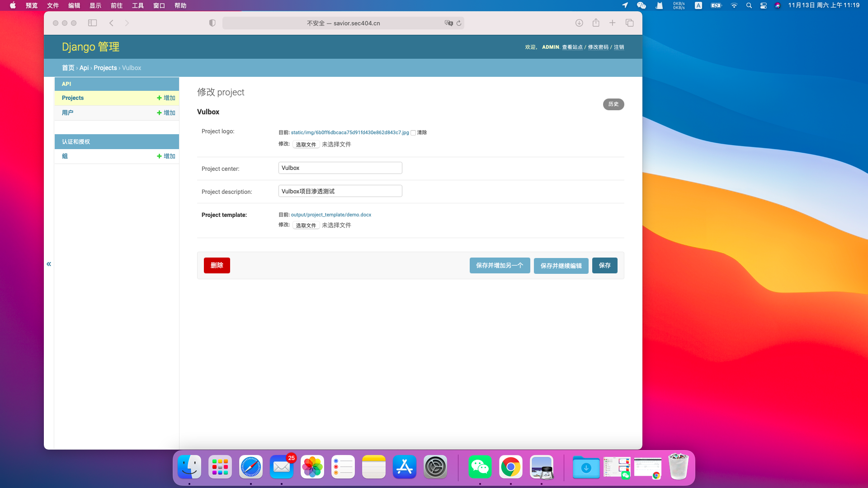The image size is (868, 488).
Task: Tick the 清除 checkbox for Project logo
Action: (x=413, y=133)
